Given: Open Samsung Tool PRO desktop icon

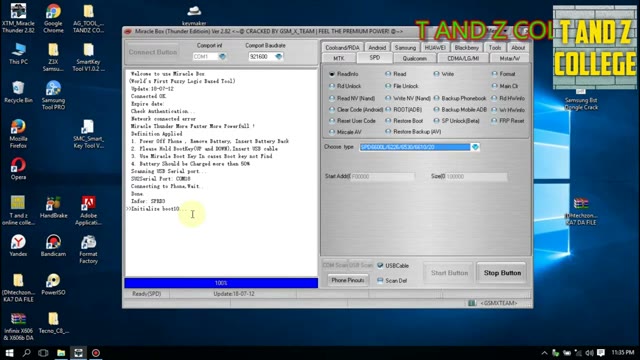Looking at the screenshot, I should 53,95.
